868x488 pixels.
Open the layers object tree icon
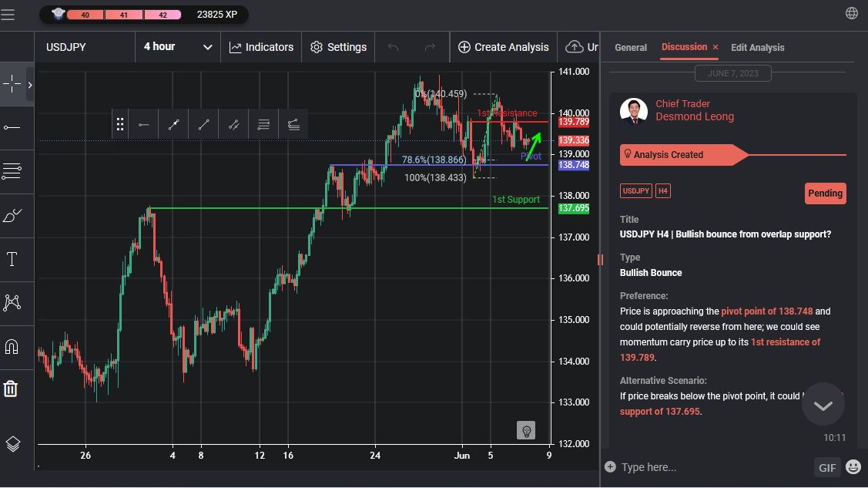[13, 444]
